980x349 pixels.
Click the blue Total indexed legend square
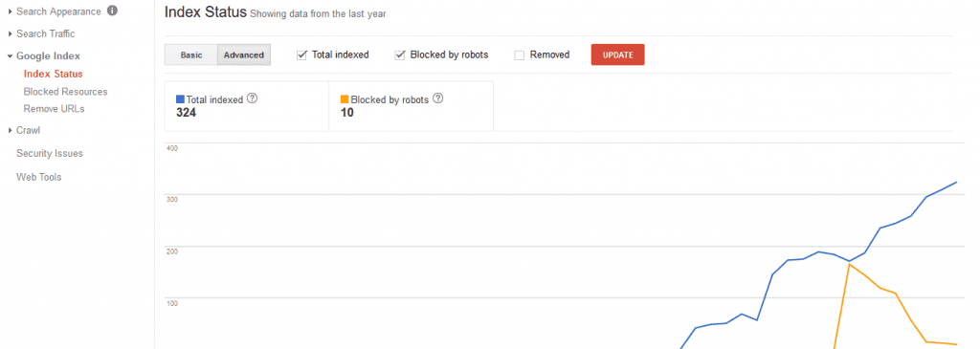pyautogui.click(x=181, y=99)
